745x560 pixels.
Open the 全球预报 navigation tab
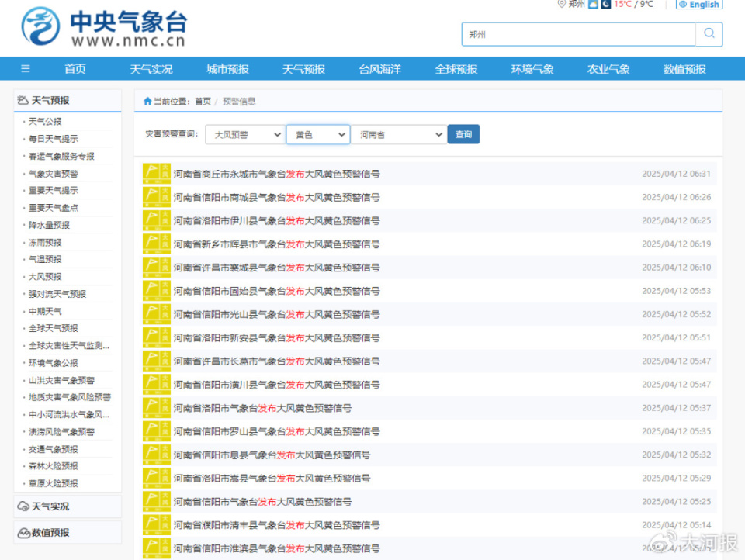coord(456,69)
